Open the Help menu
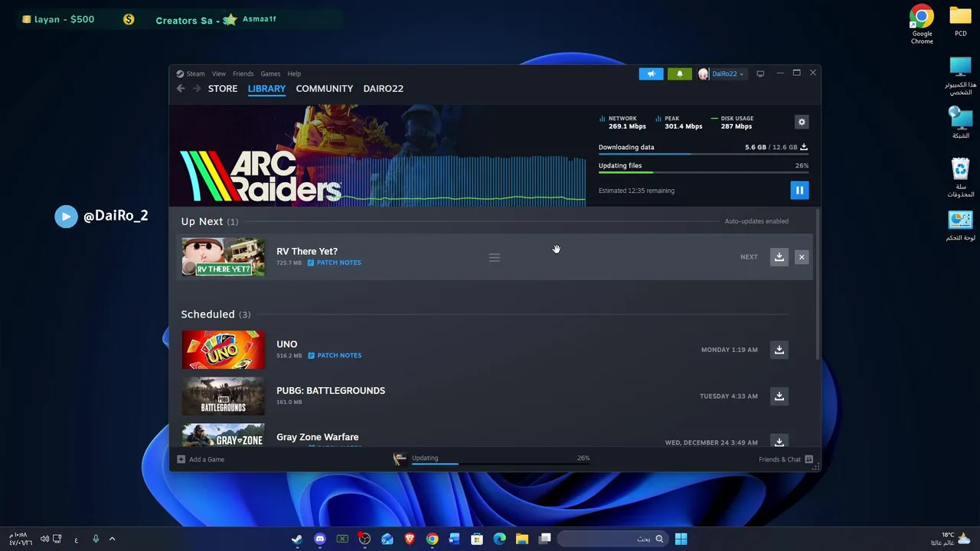The height and width of the screenshot is (551, 980). [294, 73]
